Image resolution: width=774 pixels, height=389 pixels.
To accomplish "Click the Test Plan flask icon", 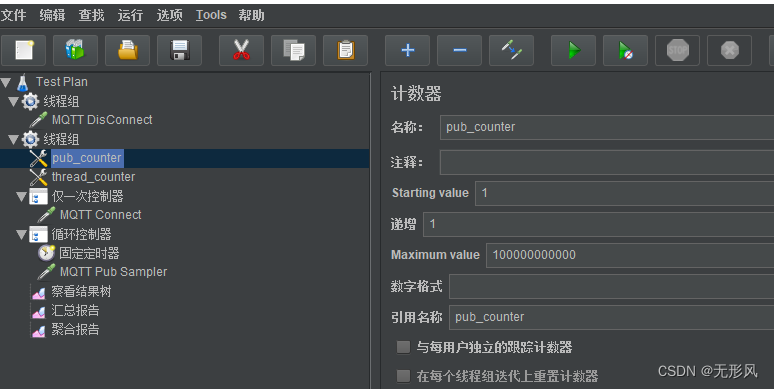I will click(x=23, y=82).
